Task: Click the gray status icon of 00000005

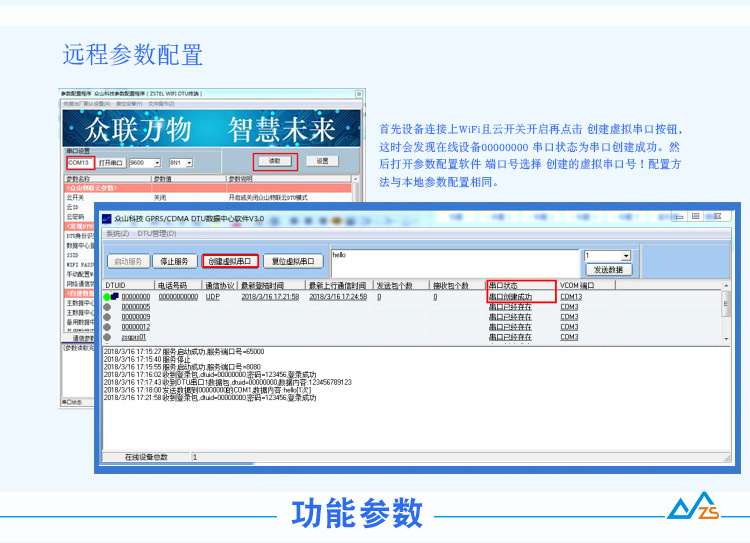Action: [107, 307]
